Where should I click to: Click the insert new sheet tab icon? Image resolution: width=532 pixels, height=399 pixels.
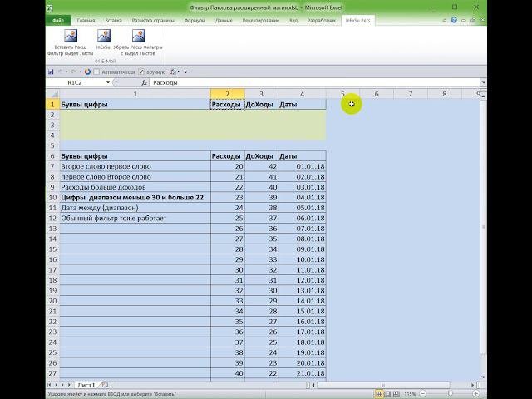tap(106, 386)
